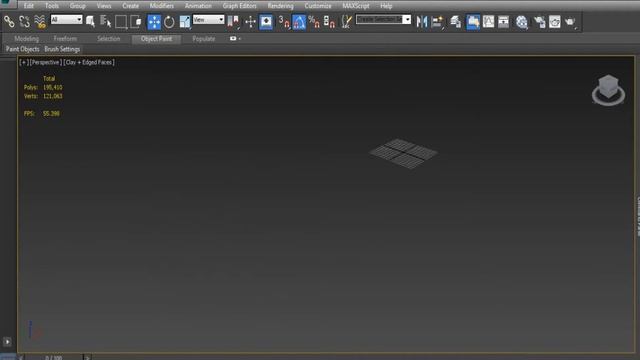Viewport: 640px width, 360px height.
Task: Open the Create menu
Action: pos(131,6)
